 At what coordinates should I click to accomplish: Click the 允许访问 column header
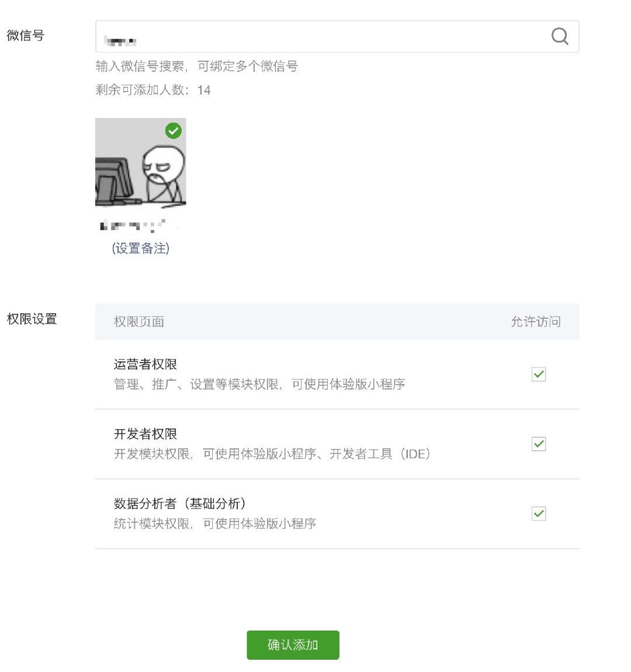535,322
